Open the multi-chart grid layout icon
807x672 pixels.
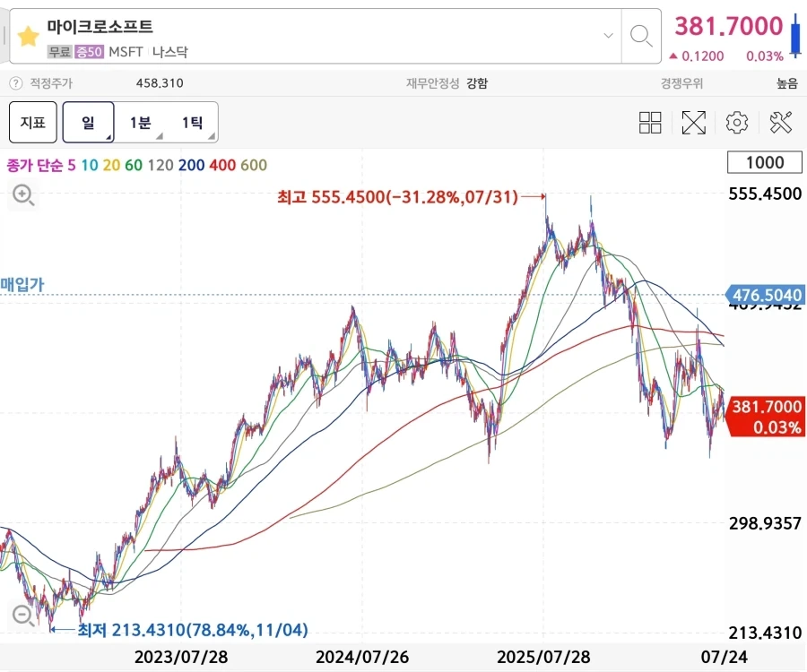coord(650,123)
